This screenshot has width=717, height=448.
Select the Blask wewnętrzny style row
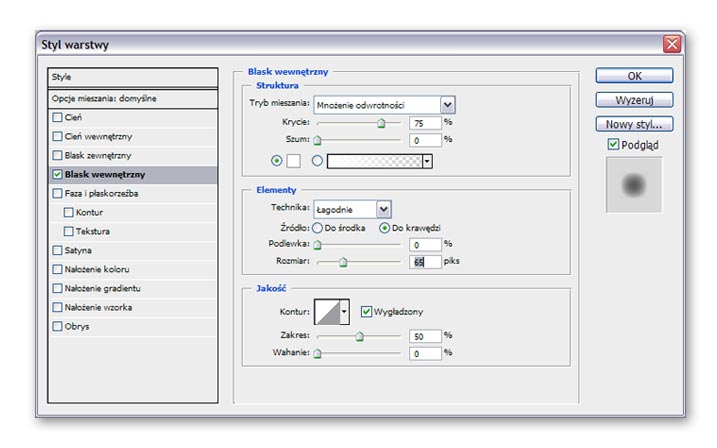133,175
